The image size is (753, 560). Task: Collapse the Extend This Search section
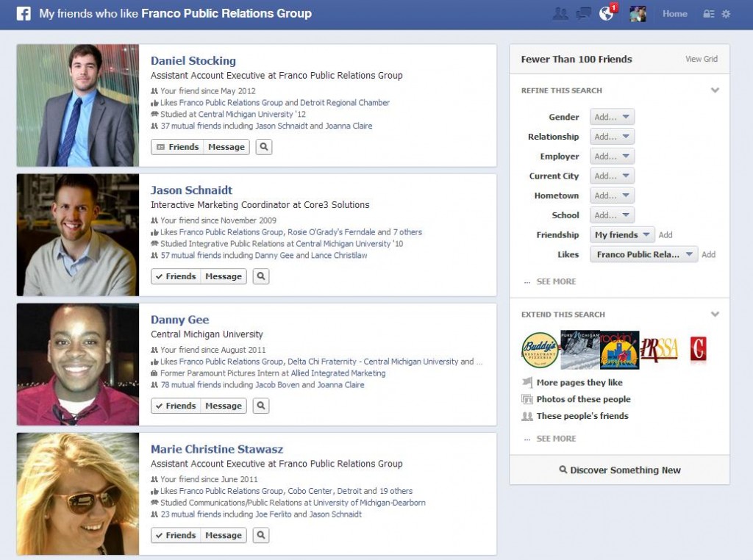(715, 315)
